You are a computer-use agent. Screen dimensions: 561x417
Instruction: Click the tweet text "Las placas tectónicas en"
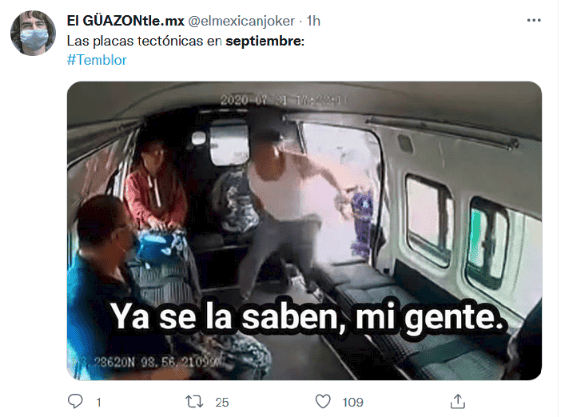[145, 41]
